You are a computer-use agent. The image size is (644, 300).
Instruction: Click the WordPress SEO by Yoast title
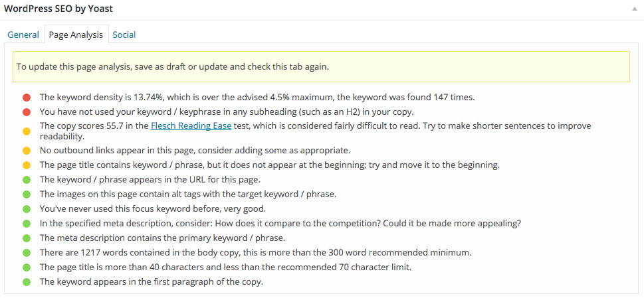[x=58, y=9]
